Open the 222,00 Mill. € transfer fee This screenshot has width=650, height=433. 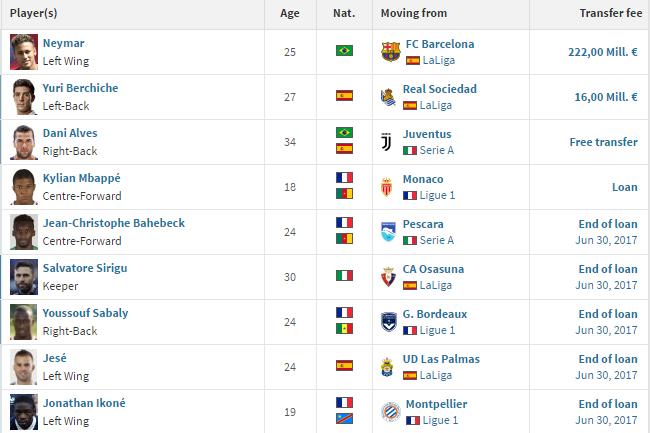(x=603, y=52)
